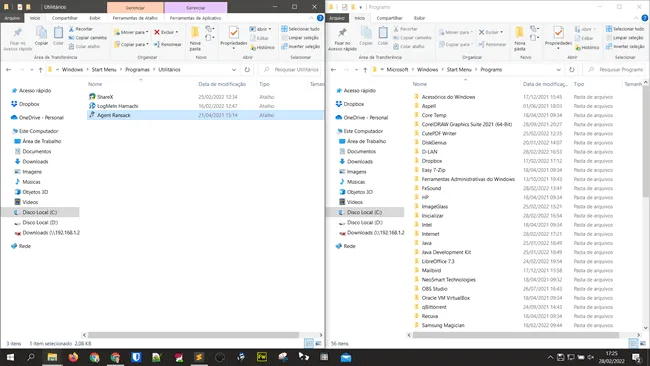
Task: Select Rede in the Utilitários window sidebar
Action: [24, 246]
